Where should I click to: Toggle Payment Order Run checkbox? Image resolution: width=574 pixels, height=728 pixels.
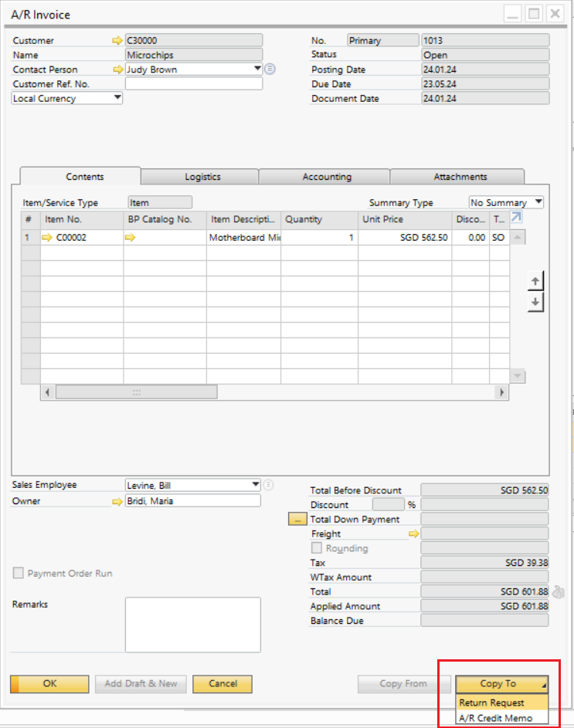[18, 573]
